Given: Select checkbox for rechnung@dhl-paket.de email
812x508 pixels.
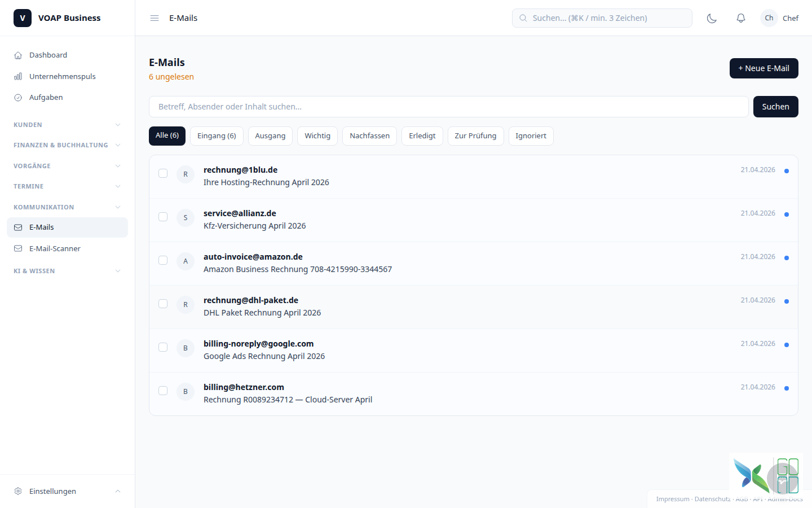Looking at the screenshot, I should click(163, 304).
